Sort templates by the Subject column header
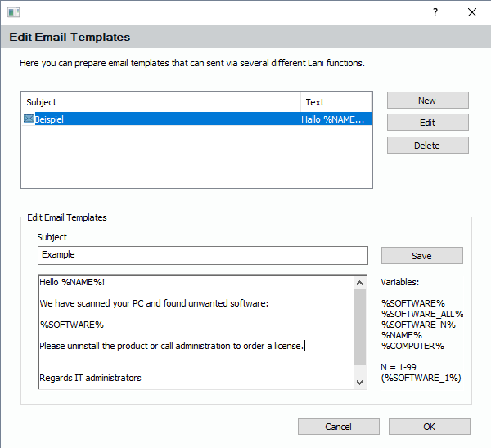Viewport: 491px width, 448px height. point(160,102)
